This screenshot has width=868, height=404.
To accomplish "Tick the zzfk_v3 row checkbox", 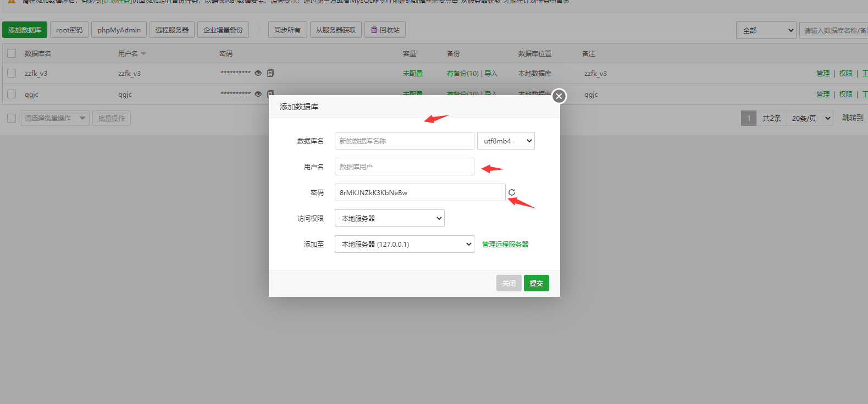I will click(x=12, y=73).
